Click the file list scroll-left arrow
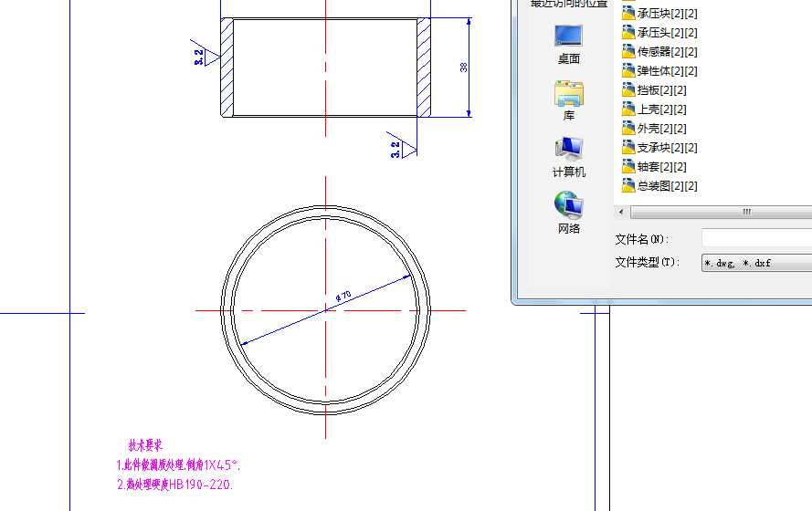The height and width of the screenshot is (511, 812). pyautogui.click(x=621, y=212)
